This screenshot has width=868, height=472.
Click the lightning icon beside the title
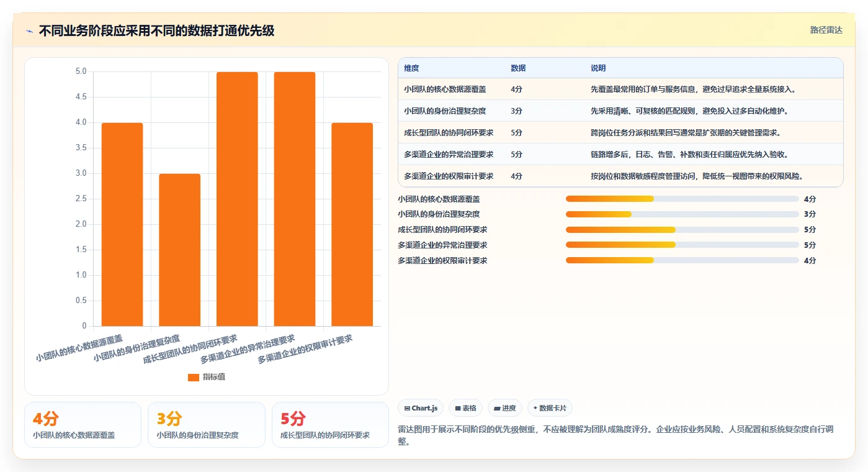[x=30, y=31]
